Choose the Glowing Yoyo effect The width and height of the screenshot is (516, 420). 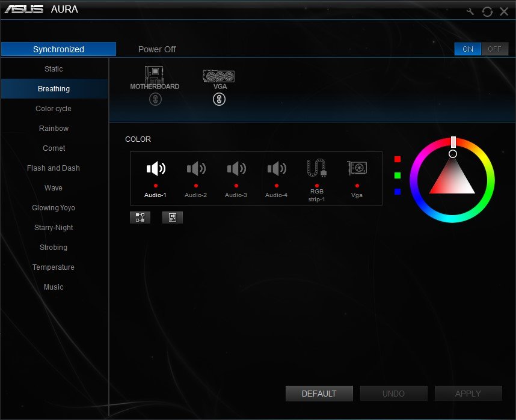click(54, 207)
